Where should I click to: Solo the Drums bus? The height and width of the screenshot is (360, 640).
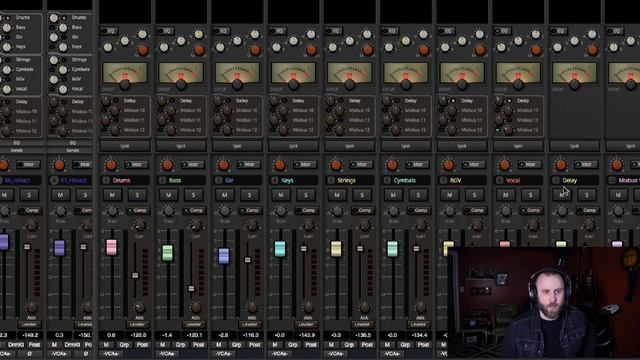(x=137, y=195)
